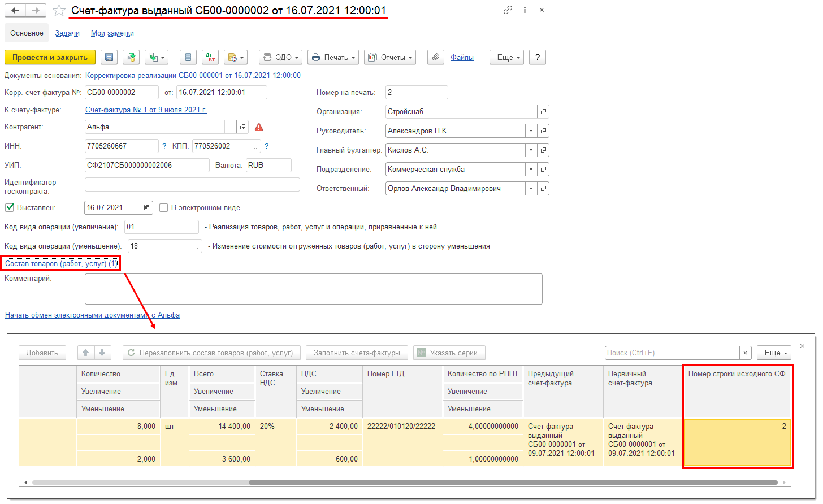The width and height of the screenshot is (823, 504).
Task: Move row up with the up arrow
Action: coord(86,353)
